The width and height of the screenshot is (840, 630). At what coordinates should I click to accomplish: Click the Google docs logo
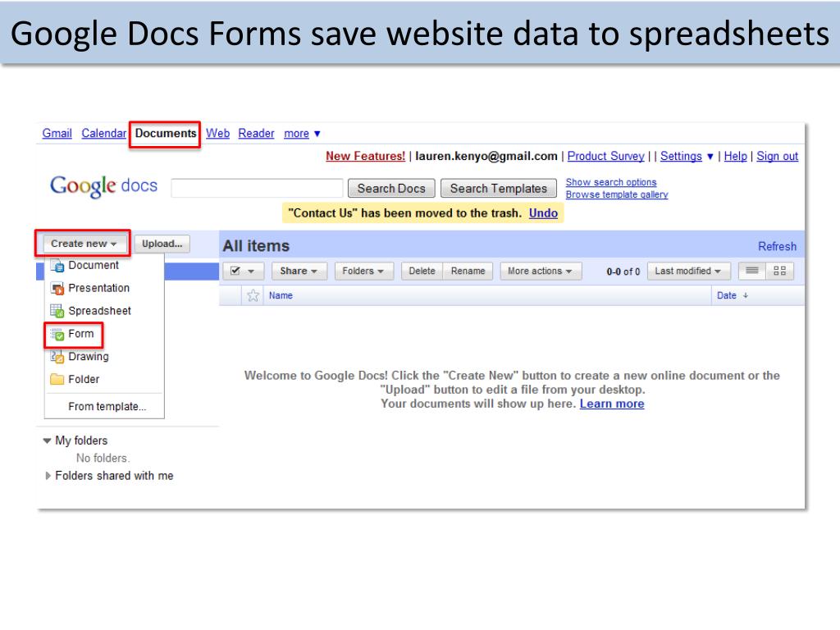coord(104,186)
